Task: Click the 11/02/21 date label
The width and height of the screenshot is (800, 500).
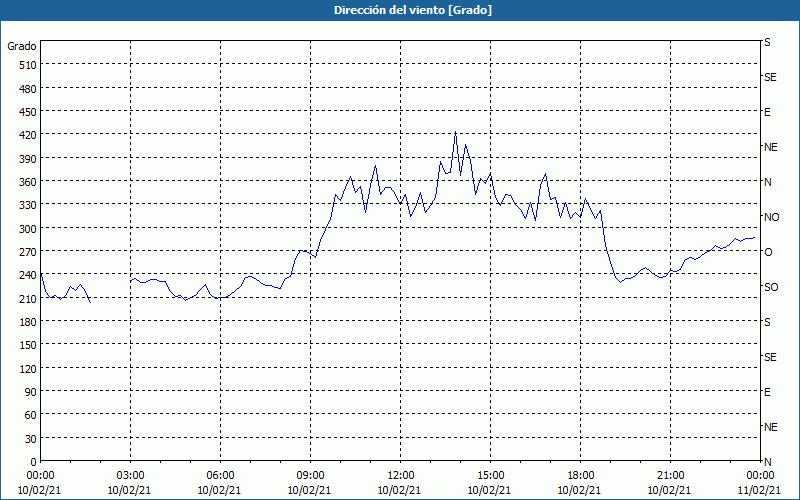Action: [x=759, y=490]
